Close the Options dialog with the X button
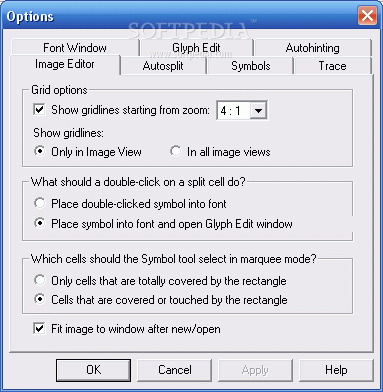Viewport: 383px width, 392px height. pyautogui.click(x=367, y=16)
